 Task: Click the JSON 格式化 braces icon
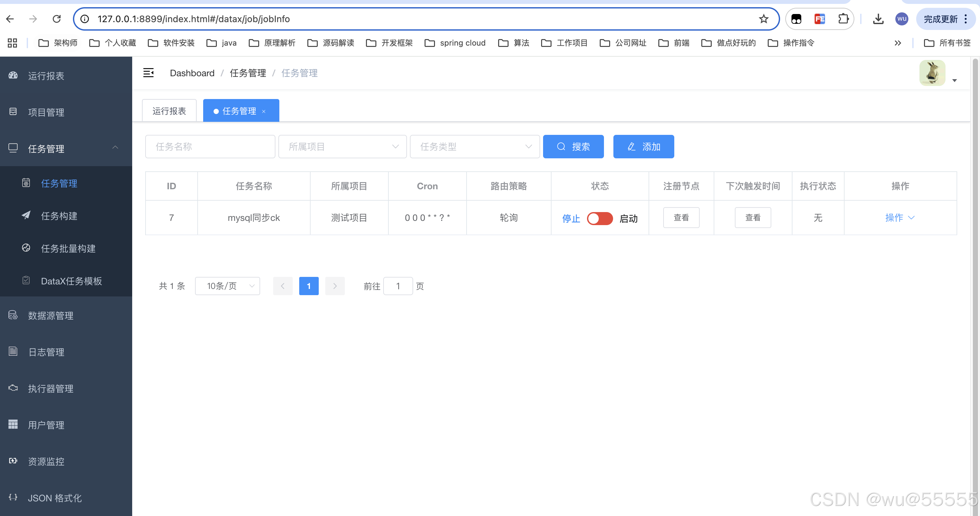(x=13, y=497)
